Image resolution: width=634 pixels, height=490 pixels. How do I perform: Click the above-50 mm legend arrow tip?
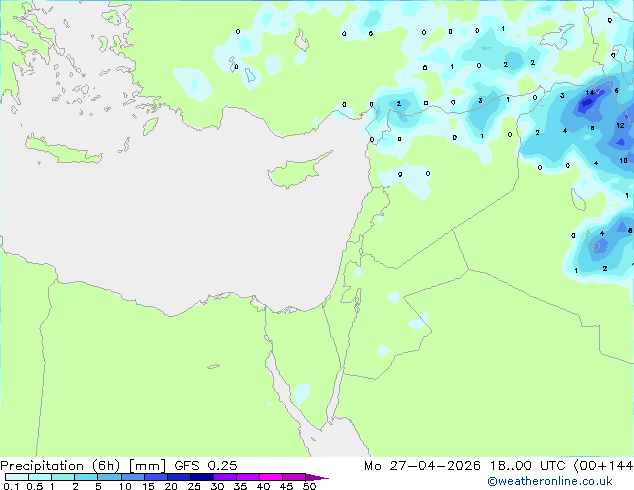(317, 477)
